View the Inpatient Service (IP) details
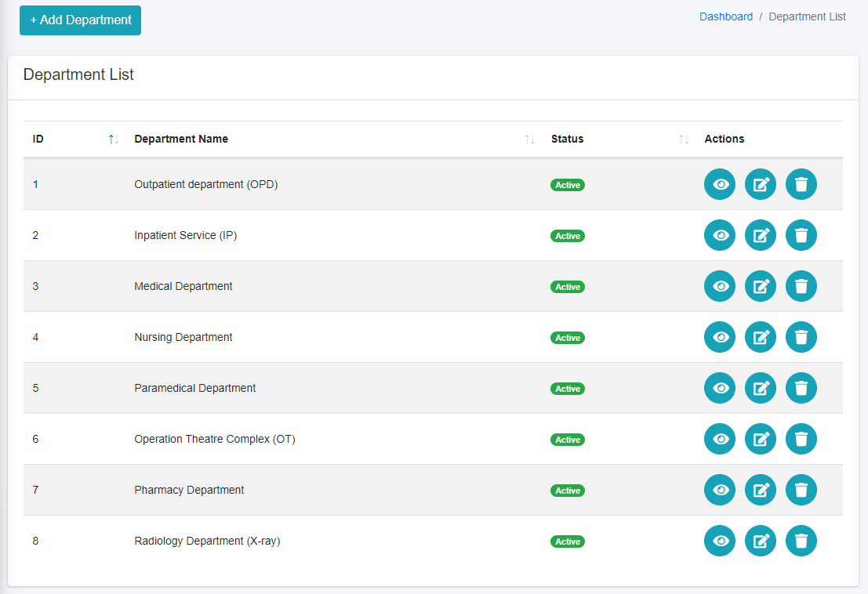The width and height of the screenshot is (868, 594). (719, 235)
